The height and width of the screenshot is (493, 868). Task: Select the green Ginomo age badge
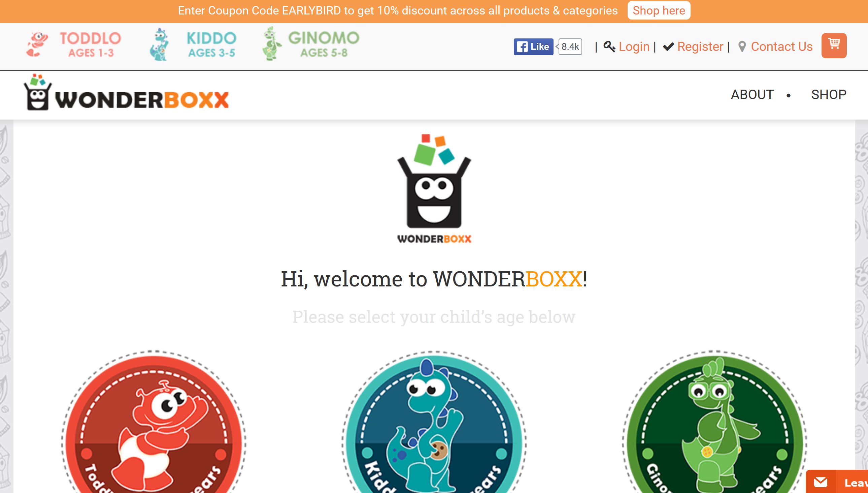[x=714, y=422]
